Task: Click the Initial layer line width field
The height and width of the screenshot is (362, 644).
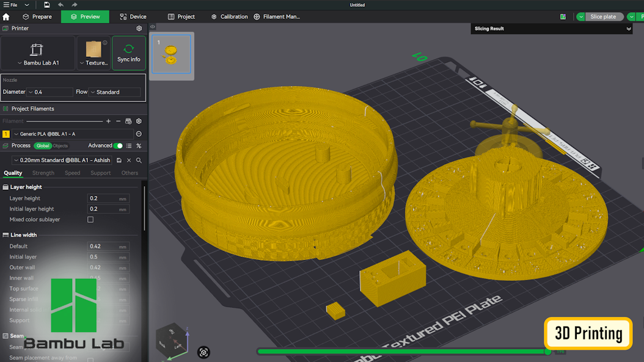Action: click(x=108, y=257)
